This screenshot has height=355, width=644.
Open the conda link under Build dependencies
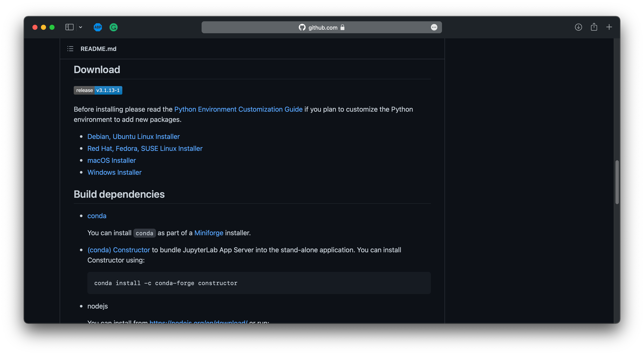97,216
